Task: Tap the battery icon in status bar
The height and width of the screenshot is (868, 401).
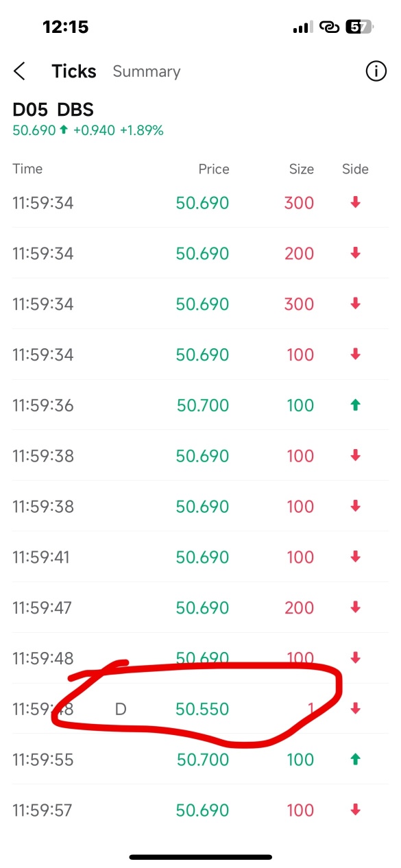Action: coord(359,27)
